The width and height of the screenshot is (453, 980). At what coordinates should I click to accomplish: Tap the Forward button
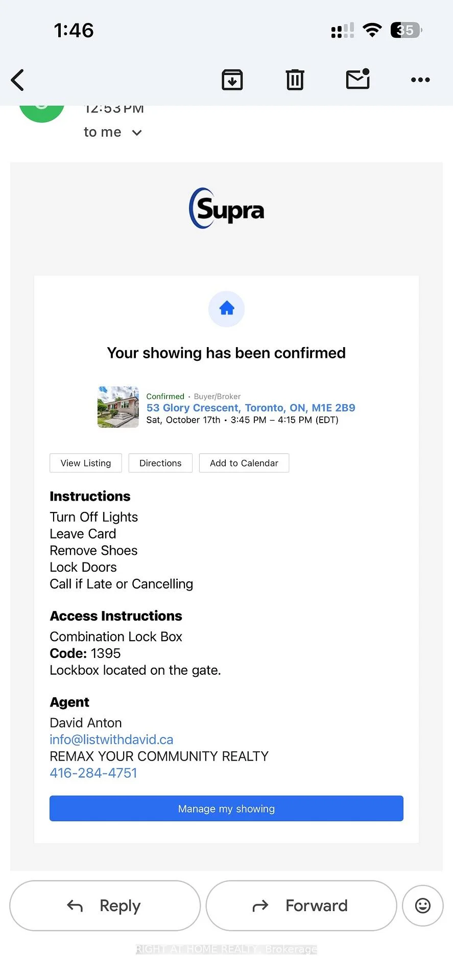point(301,905)
